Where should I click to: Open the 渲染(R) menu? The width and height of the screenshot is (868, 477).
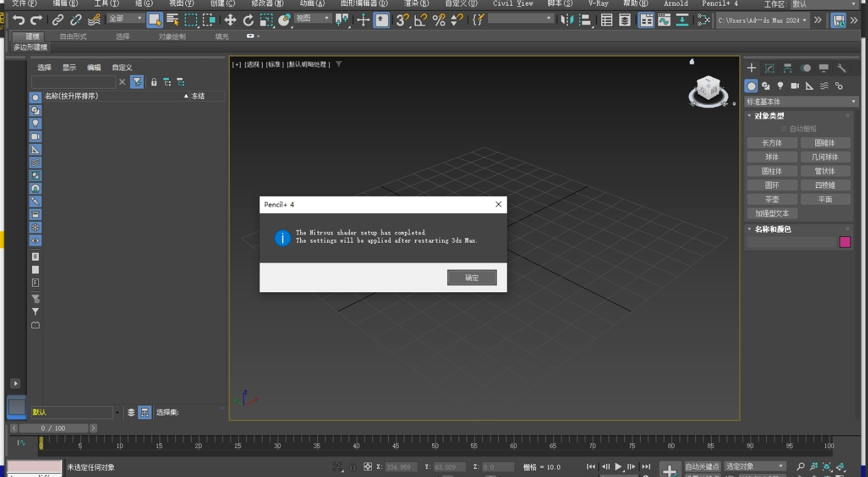416,4
